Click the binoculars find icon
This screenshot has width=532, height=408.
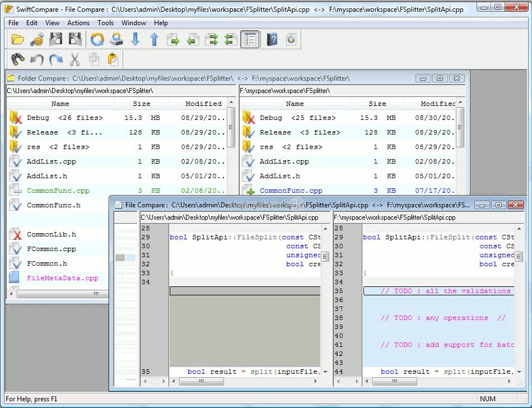[x=18, y=59]
